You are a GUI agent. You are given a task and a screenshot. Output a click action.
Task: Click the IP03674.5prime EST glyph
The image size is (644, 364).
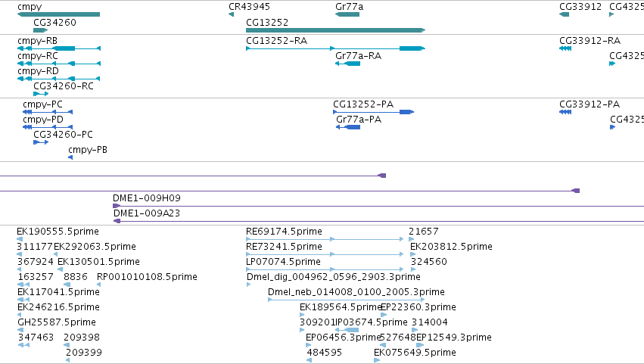(x=347, y=330)
